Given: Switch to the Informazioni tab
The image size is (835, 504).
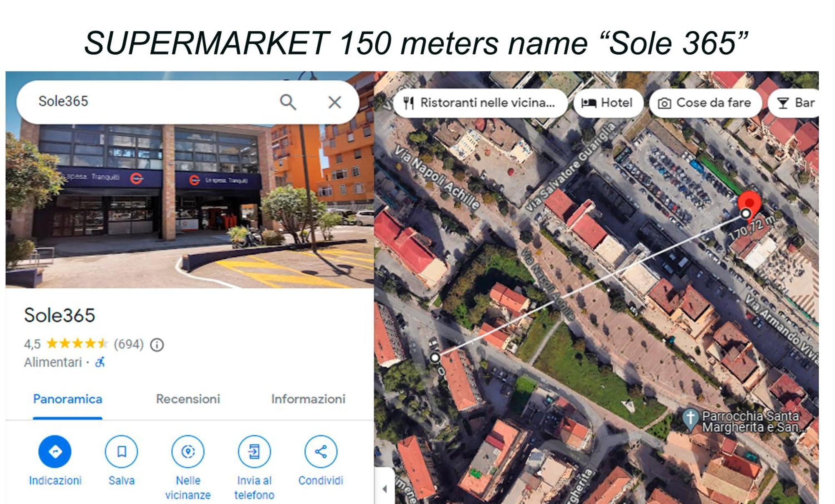Looking at the screenshot, I should (308, 399).
